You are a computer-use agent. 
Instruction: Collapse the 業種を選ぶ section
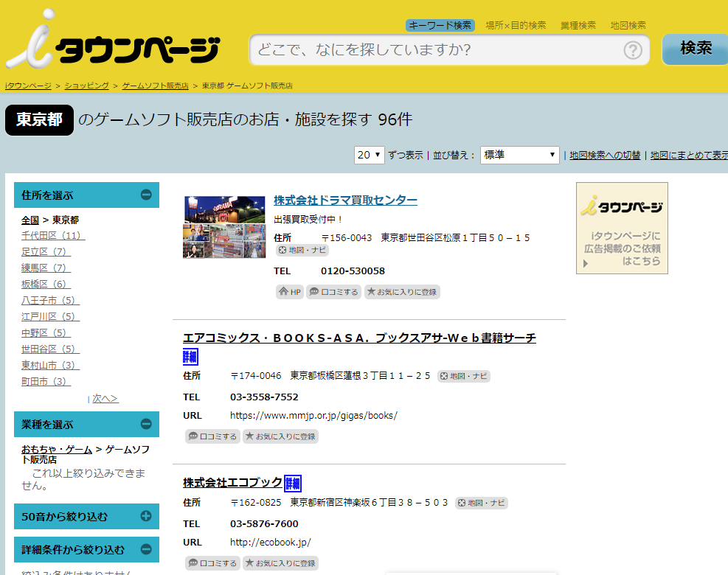pyautogui.click(x=146, y=424)
